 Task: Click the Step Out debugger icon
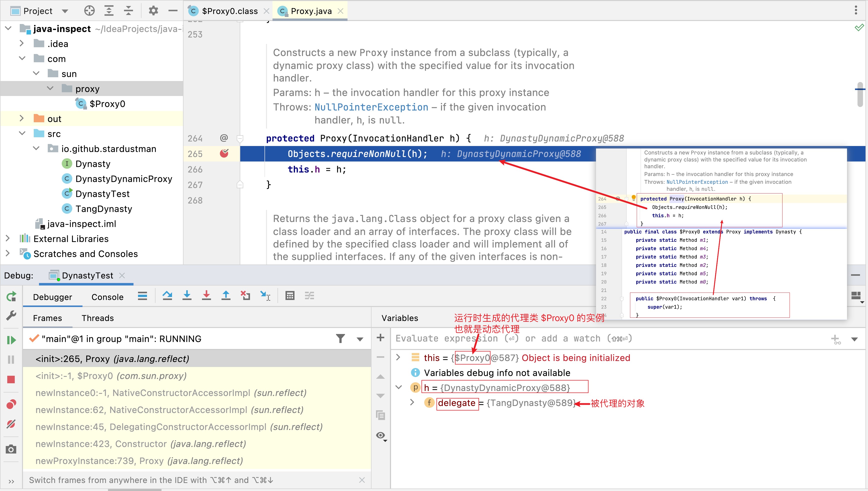pos(226,296)
